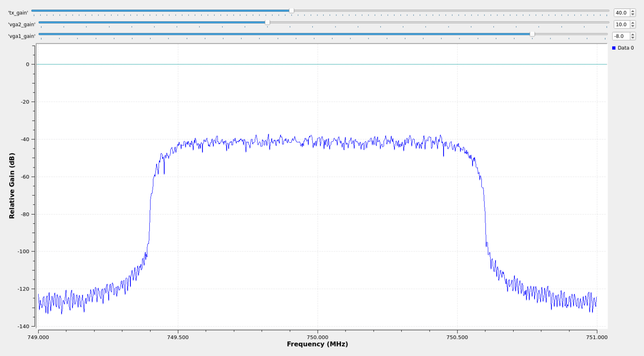Increment vga2_gain using the up arrow
The height and width of the screenshot is (356, 644).
click(633, 23)
